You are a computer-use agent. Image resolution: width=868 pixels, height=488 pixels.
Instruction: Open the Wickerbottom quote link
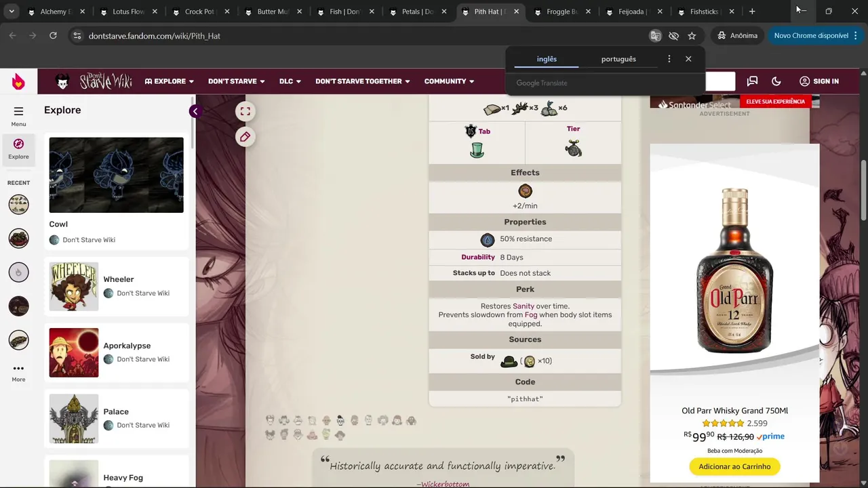(445, 484)
